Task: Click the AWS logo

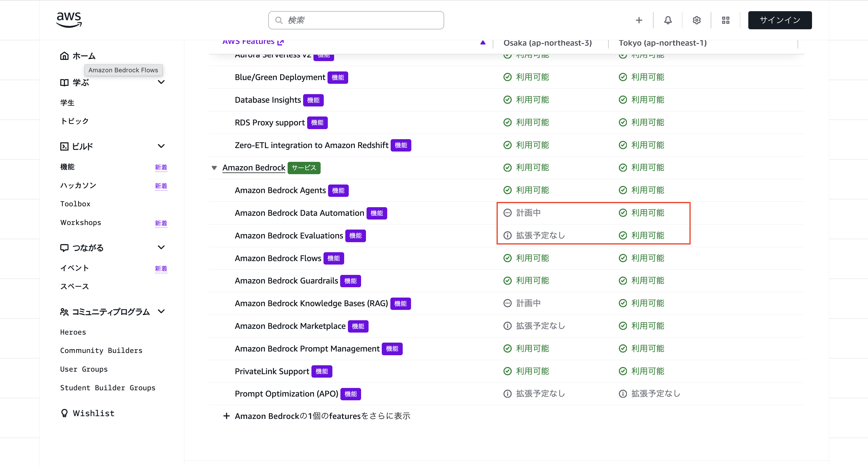Action: click(x=69, y=20)
